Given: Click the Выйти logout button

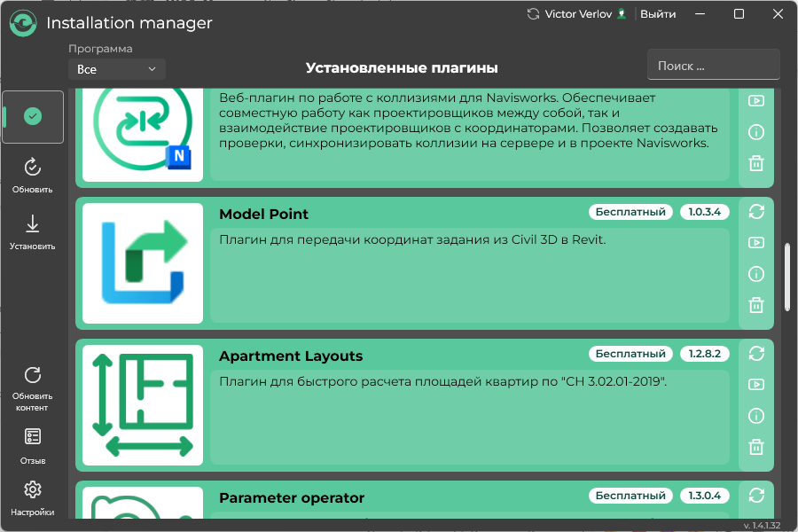Looking at the screenshot, I should [x=658, y=14].
